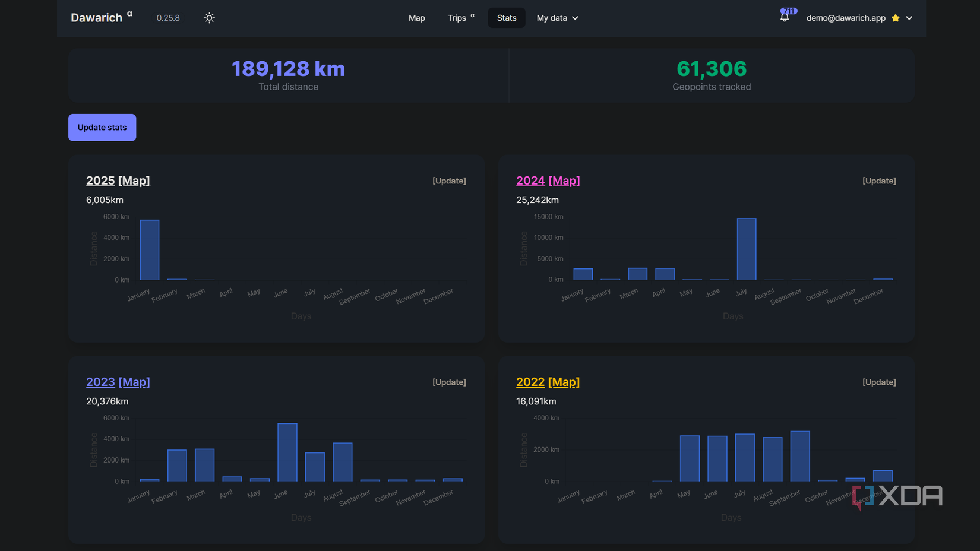Viewport: 980px width, 551px height.
Task: Click Update on the 2022 card
Action: [879, 382]
